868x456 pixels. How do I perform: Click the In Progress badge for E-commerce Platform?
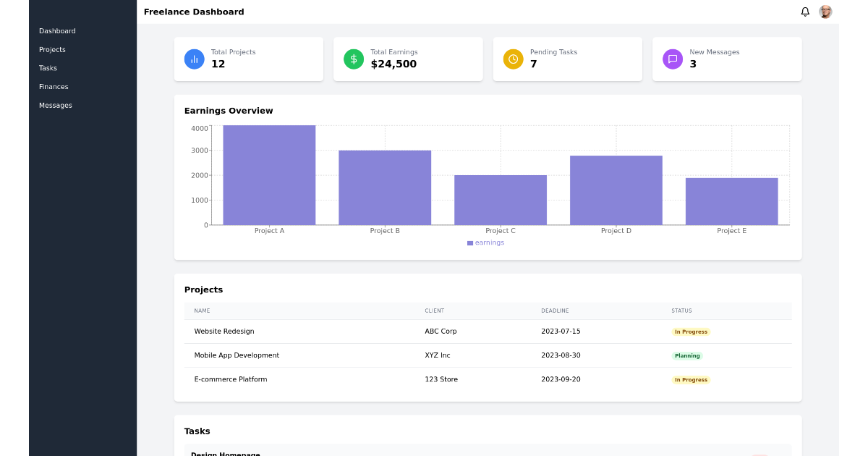(x=691, y=379)
